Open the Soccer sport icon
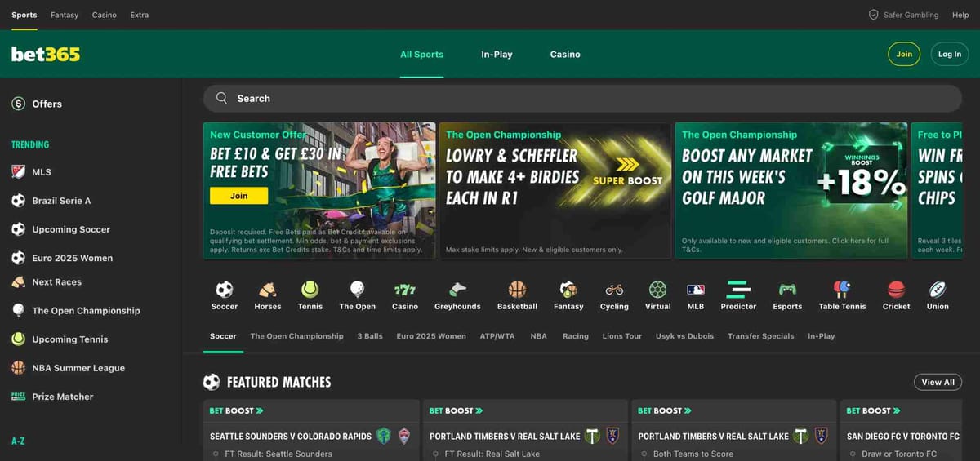980x461 pixels. (225, 290)
